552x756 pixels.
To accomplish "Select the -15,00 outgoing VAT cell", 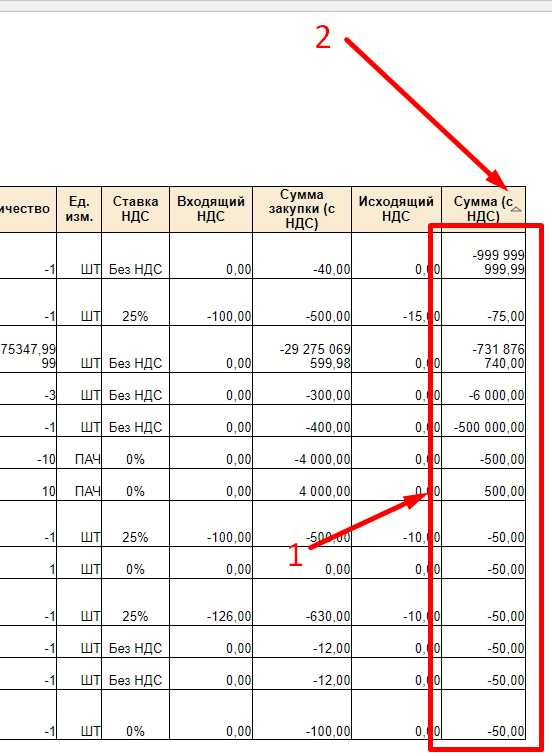I will [396, 302].
